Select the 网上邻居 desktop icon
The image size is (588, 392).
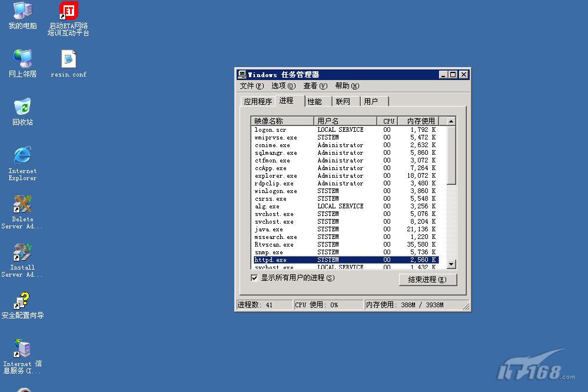tap(22, 59)
